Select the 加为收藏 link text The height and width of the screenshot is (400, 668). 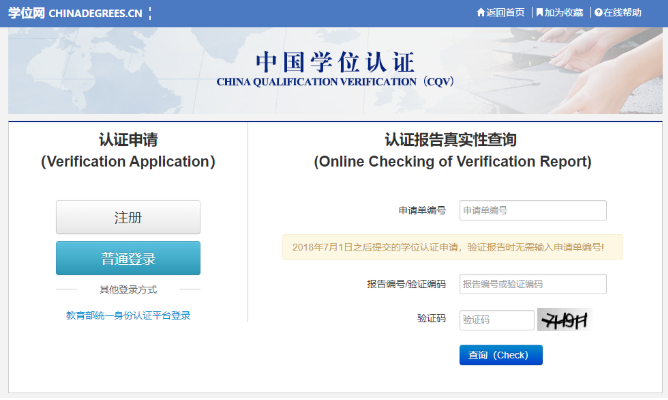[x=564, y=13]
